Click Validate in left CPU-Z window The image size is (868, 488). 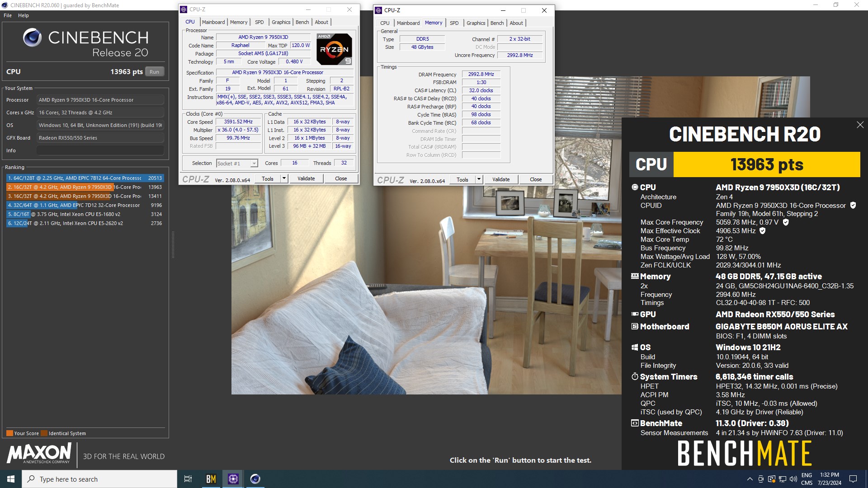pos(306,179)
